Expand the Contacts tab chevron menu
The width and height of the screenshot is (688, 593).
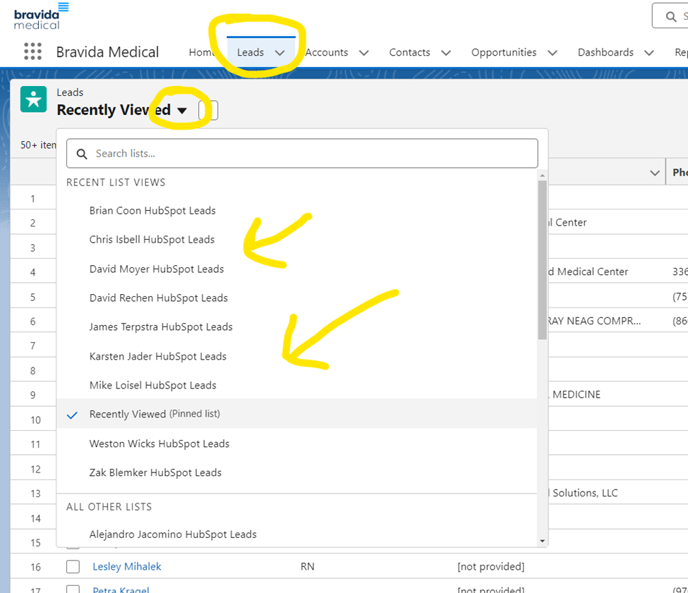tap(446, 53)
